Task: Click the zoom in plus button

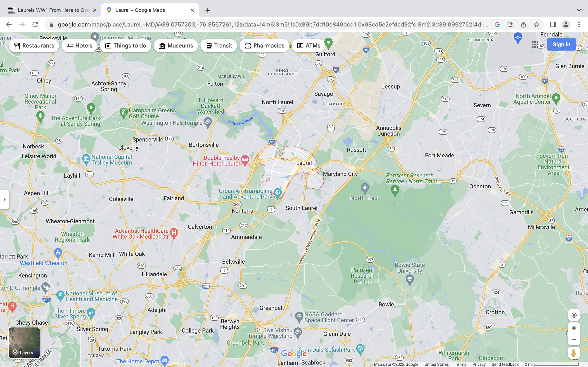Action: tap(574, 328)
